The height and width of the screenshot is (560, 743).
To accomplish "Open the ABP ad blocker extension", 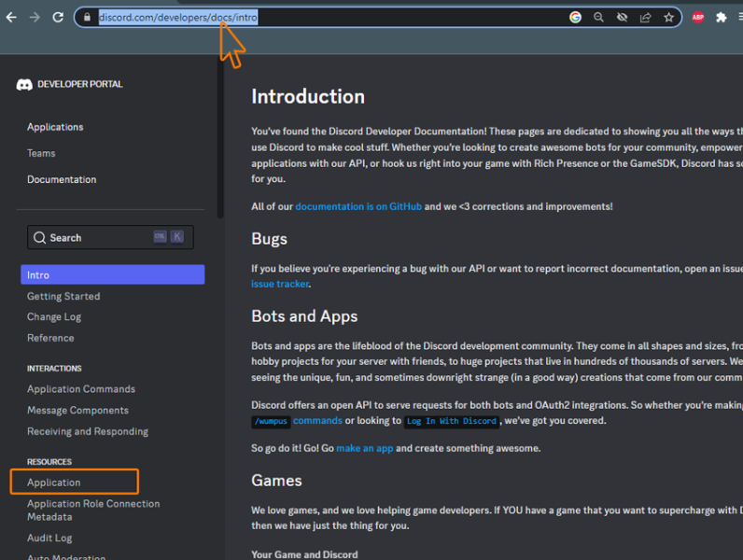I will tap(698, 17).
